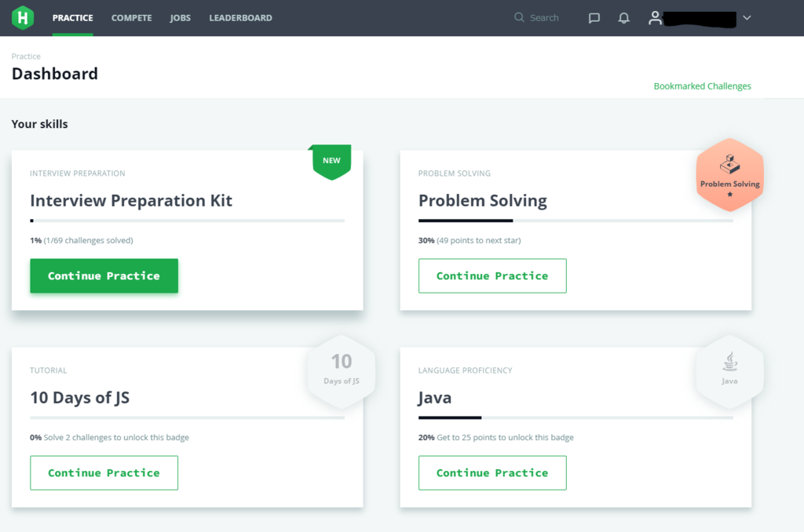This screenshot has width=804, height=532.
Task: Click the '49 points to next star' text
Action: [x=478, y=240]
